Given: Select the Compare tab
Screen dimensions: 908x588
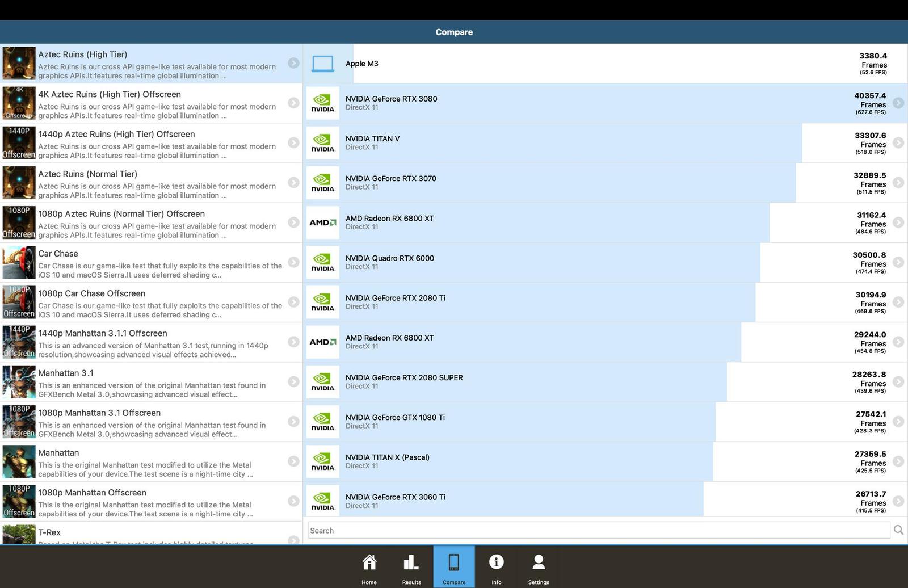Looking at the screenshot, I should pyautogui.click(x=454, y=567).
